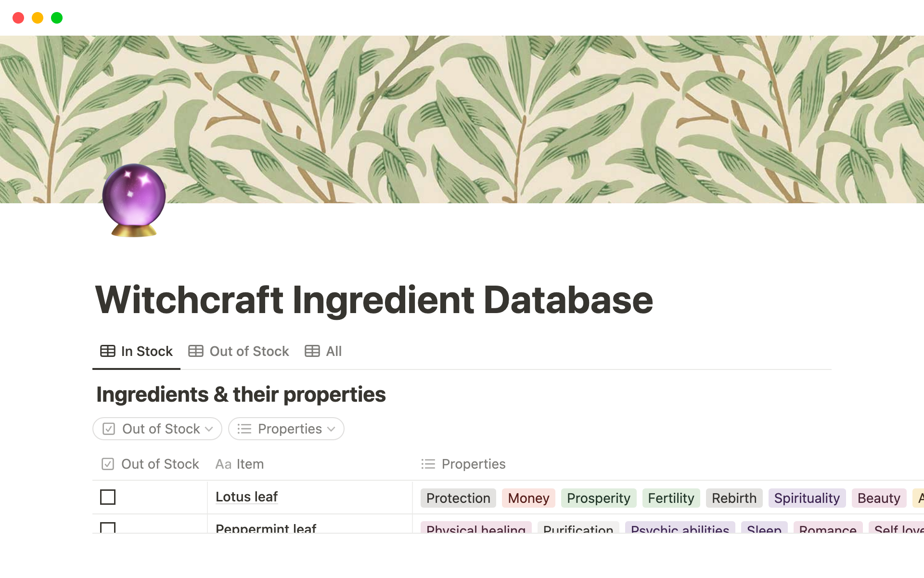Check the Out of Stock box for Lotus leaf
Image resolution: width=924 pixels, height=578 pixels.
pos(108,497)
